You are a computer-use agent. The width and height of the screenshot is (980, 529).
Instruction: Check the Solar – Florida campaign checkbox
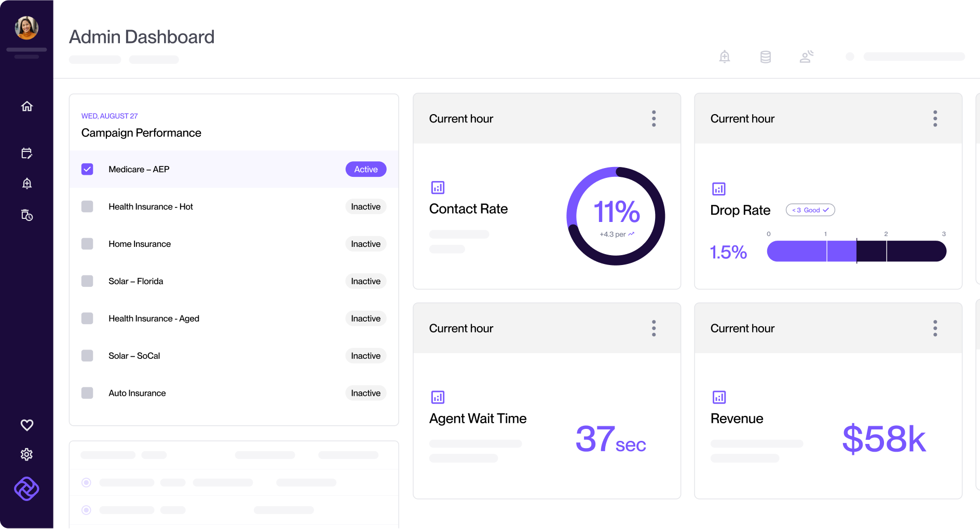click(87, 281)
